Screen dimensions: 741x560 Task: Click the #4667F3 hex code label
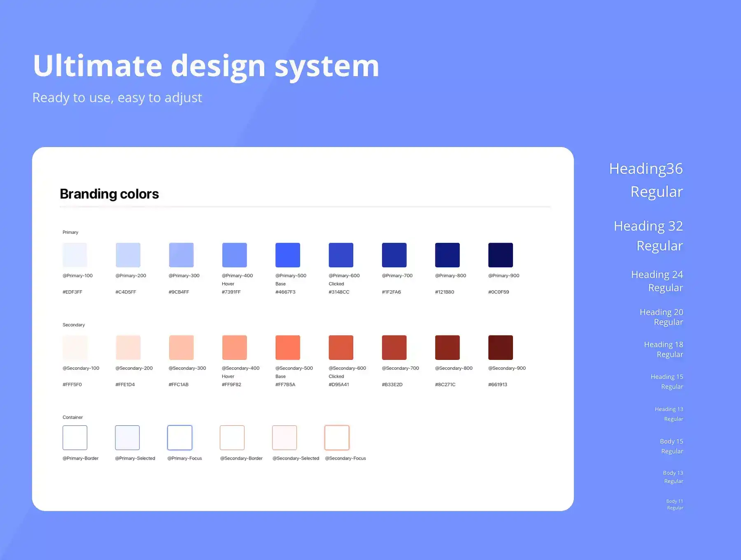[x=285, y=292]
